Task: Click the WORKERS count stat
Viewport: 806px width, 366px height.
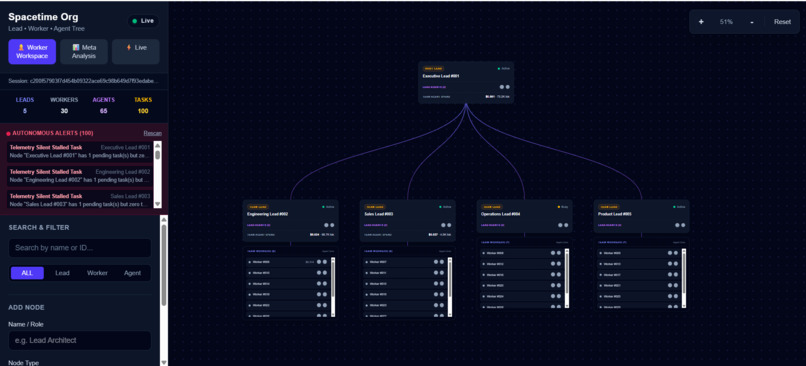Action: click(x=64, y=105)
